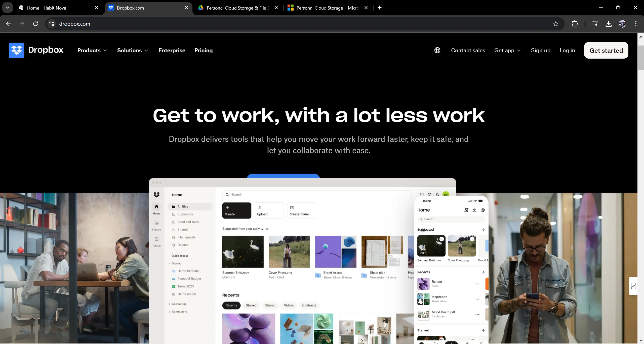
Task: Reload the current page
Action: (35, 24)
